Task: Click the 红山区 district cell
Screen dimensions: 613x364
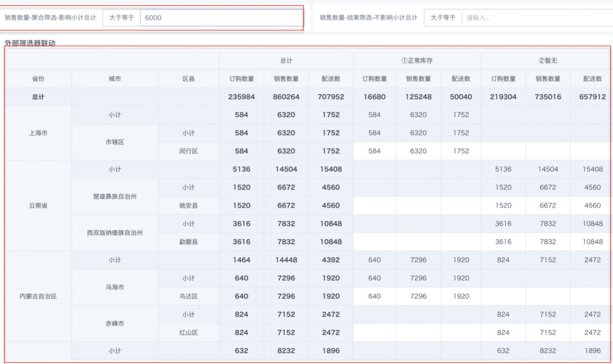Action: point(188,333)
